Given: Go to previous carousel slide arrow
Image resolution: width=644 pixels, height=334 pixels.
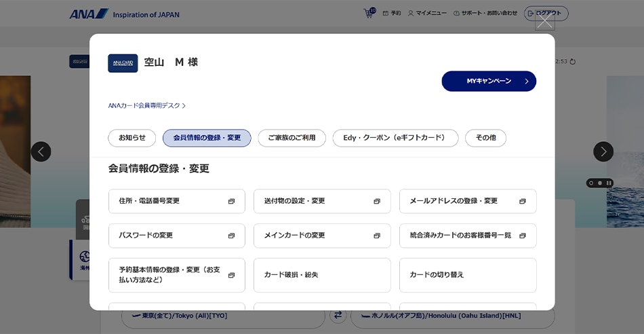Looking at the screenshot, I should (x=41, y=151).
